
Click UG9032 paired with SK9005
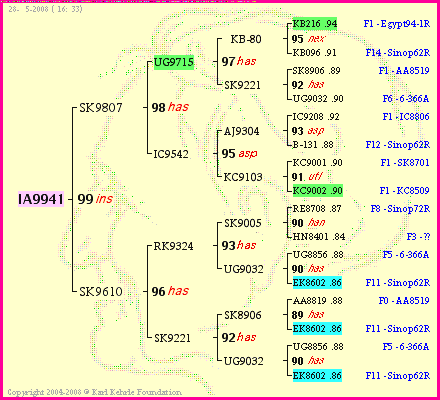point(244,269)
